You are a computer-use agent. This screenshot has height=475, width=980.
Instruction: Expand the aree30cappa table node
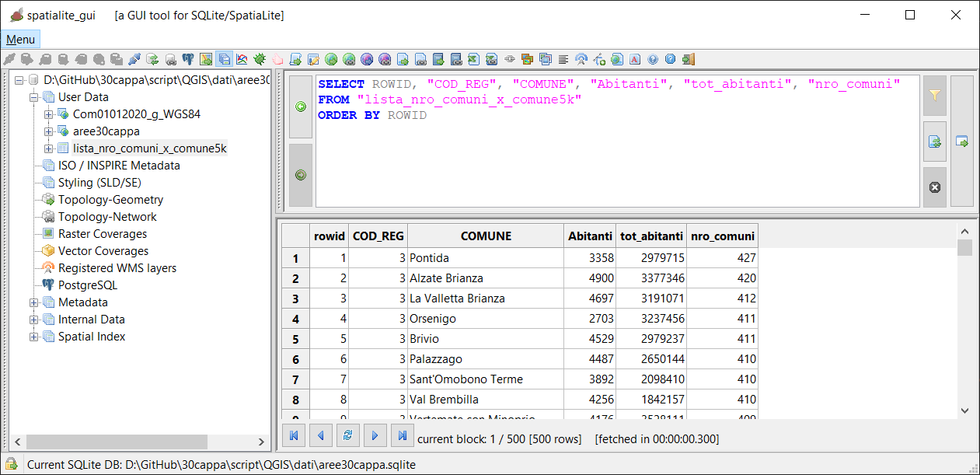point(49,131)
